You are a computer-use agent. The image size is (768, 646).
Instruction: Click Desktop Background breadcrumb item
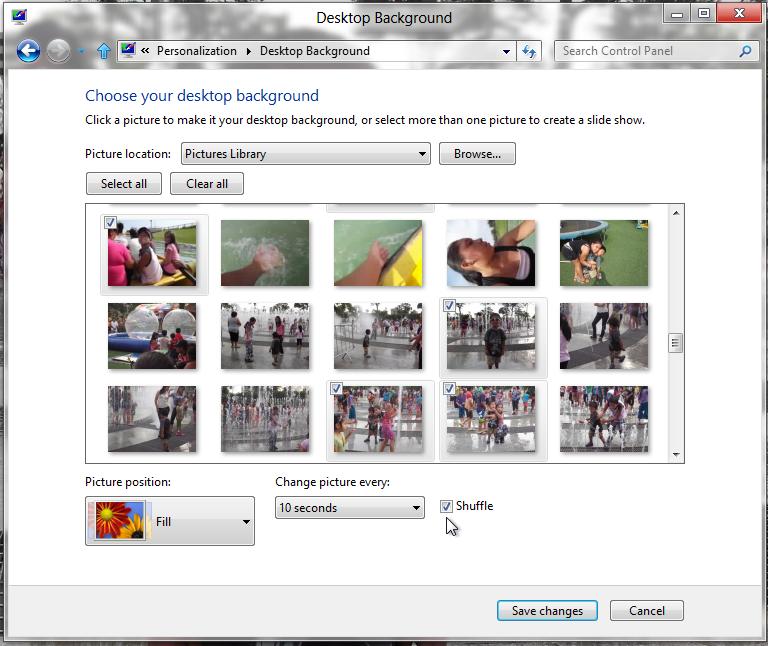314,51
